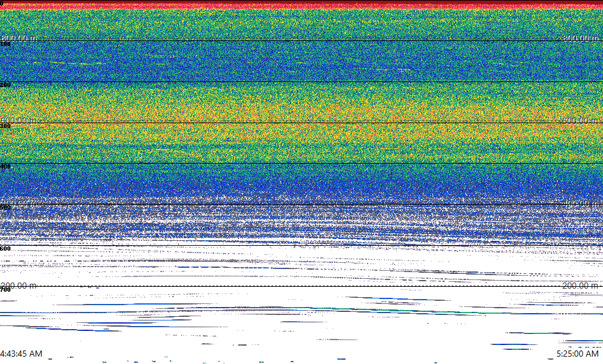Click the left '600.00 m' range label
Screen dimensions: 603x364
coord(19,120)
